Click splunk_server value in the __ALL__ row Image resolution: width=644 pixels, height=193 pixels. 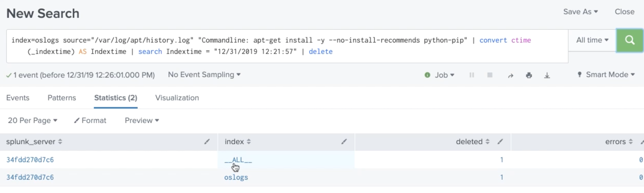pos(30,160)
